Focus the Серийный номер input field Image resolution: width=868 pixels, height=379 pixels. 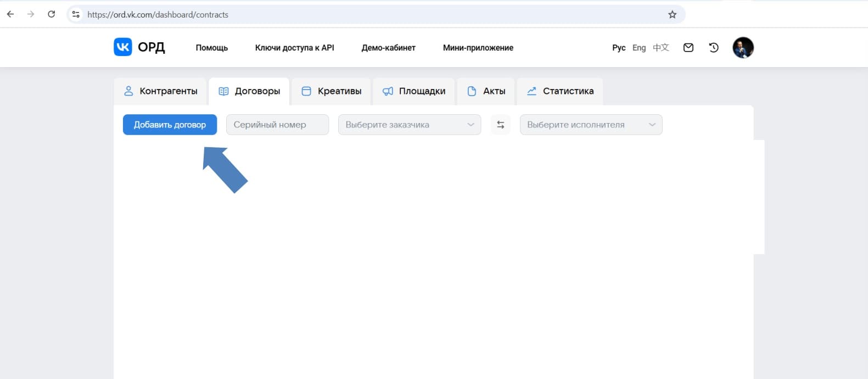pos(277,125)
